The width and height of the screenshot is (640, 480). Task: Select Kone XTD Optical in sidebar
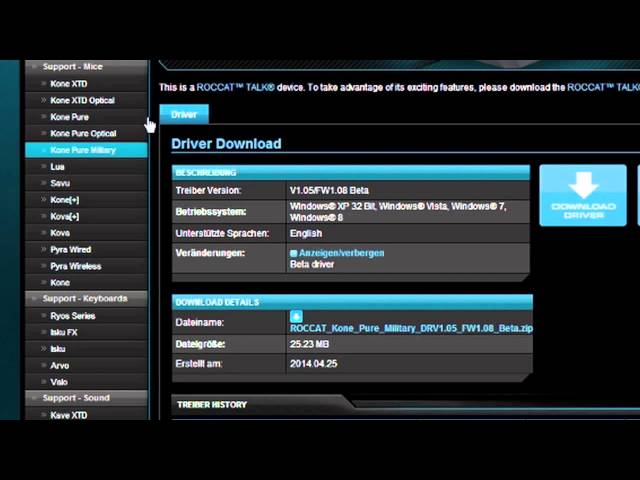tap(86, 100)
